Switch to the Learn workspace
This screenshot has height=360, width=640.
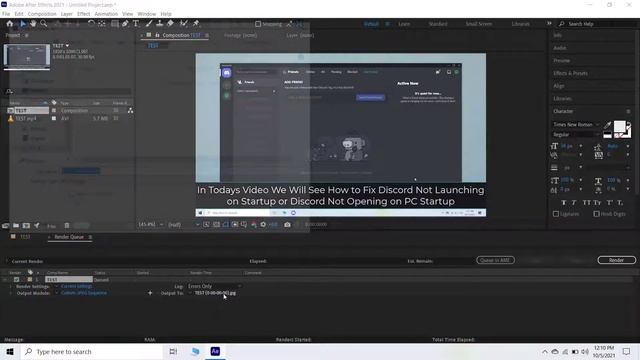point(404,24)
